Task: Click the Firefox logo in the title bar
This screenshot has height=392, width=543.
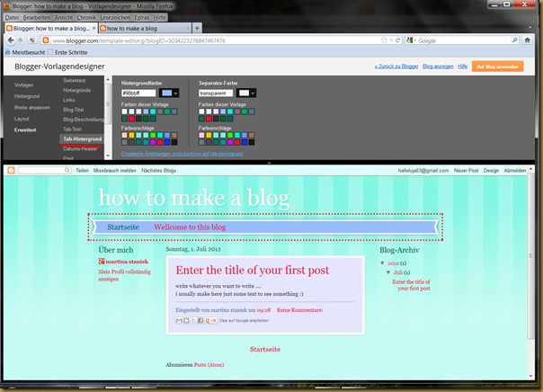Action: coord(6,6)
